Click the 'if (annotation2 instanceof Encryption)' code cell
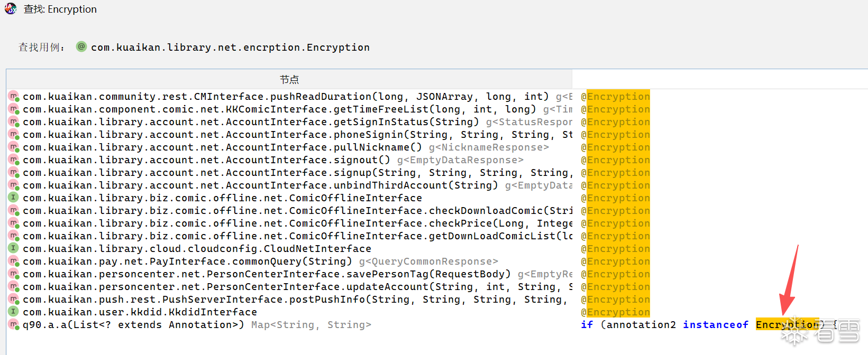868x355 pixels. coord(699,325)
